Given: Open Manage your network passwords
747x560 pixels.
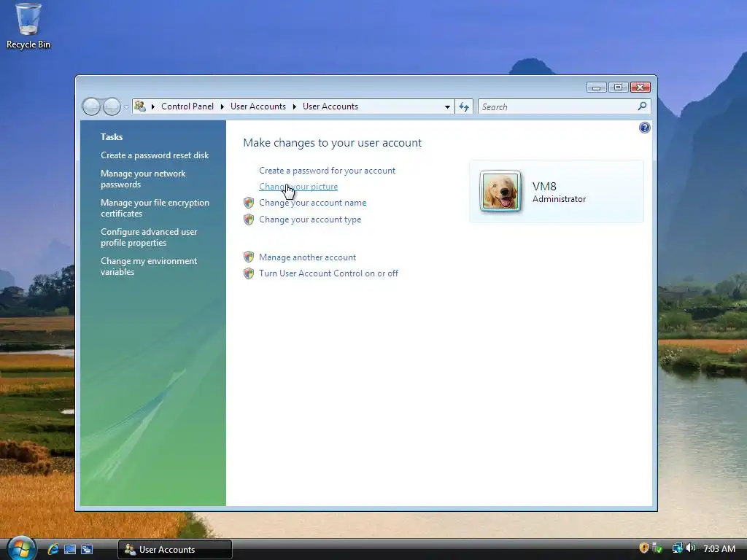Looking at the screenshot, I should tap(143, 179).
